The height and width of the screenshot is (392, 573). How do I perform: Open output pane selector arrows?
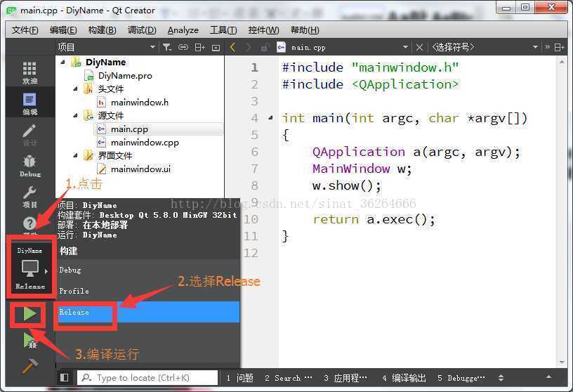[501, 378]
